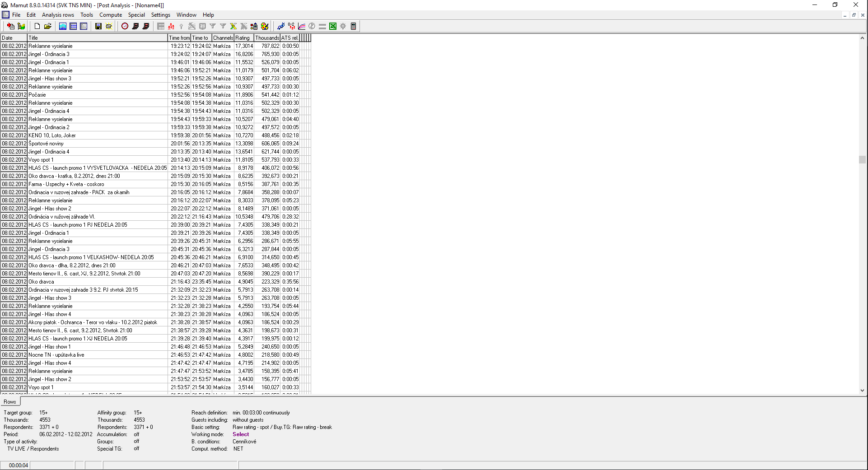Screen dimensions: 868x470
Task: Click the purple Select working mode link
Action: point(241,434)
